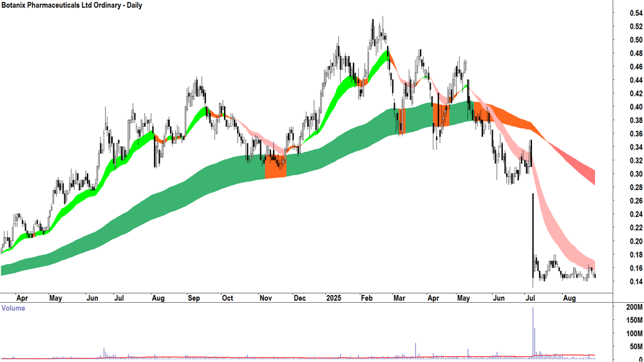The height and width of the screenshot is (362, 644).
Task: Click the 50M volume axis label
Action: [x=636, y=347]
